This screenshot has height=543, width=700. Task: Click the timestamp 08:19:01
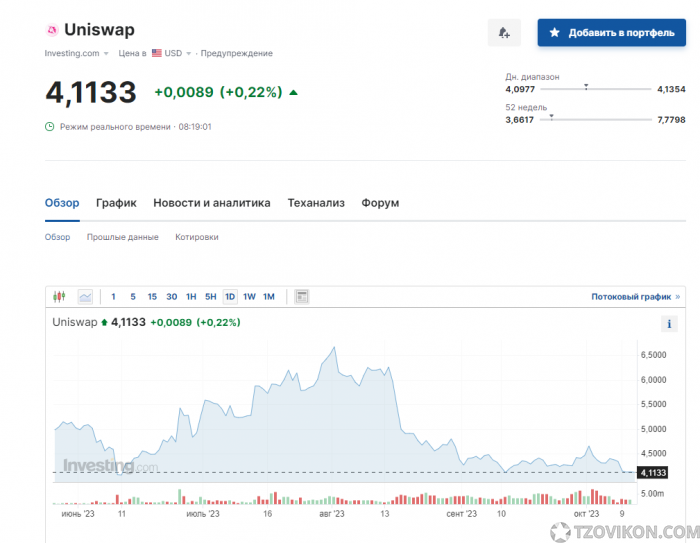[195, 127]
